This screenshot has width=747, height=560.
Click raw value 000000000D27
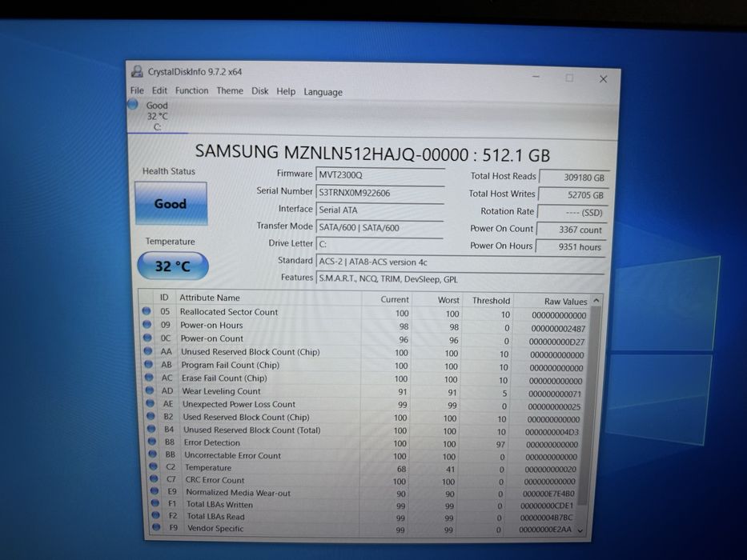pos(556,342)
